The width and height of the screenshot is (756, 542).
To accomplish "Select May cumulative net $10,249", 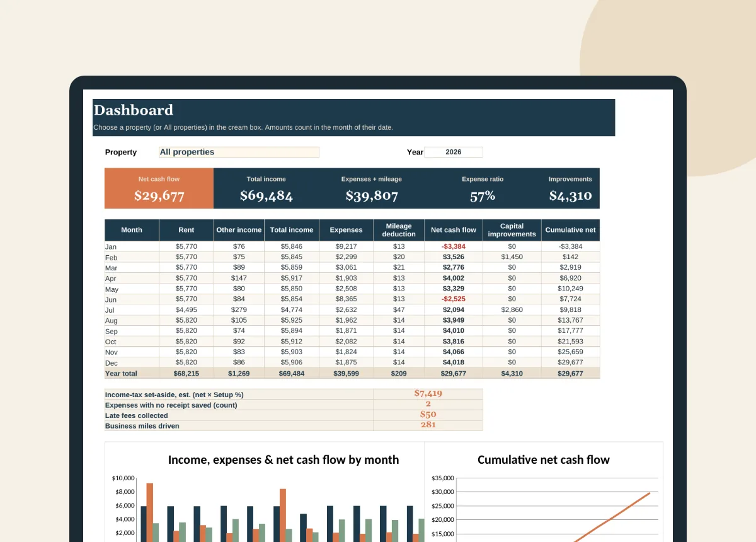I will click(570, 289).
